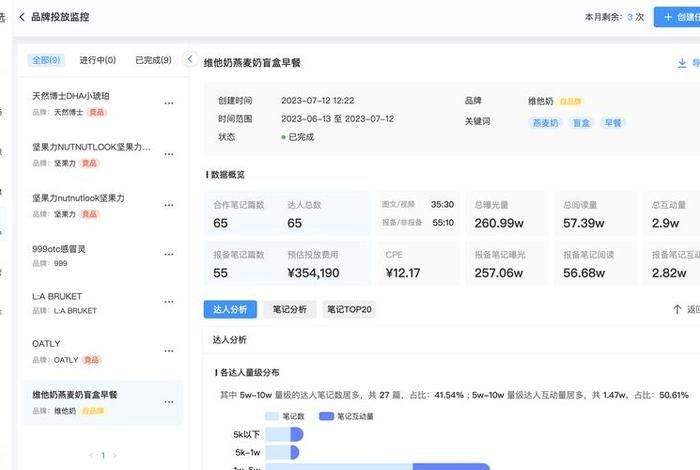Click the 竞品 tag under OATLY
700x470 pixels.
[92, 360]
